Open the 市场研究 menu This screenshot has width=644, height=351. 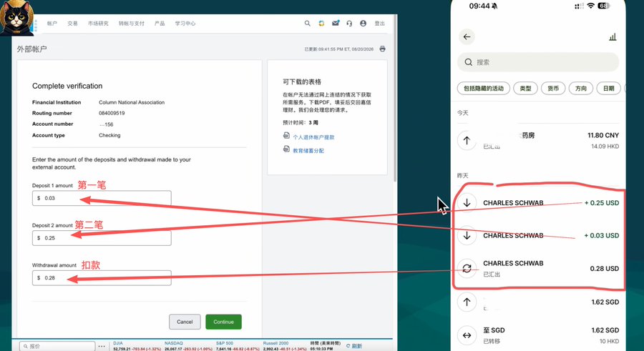(x=98, y=24)
